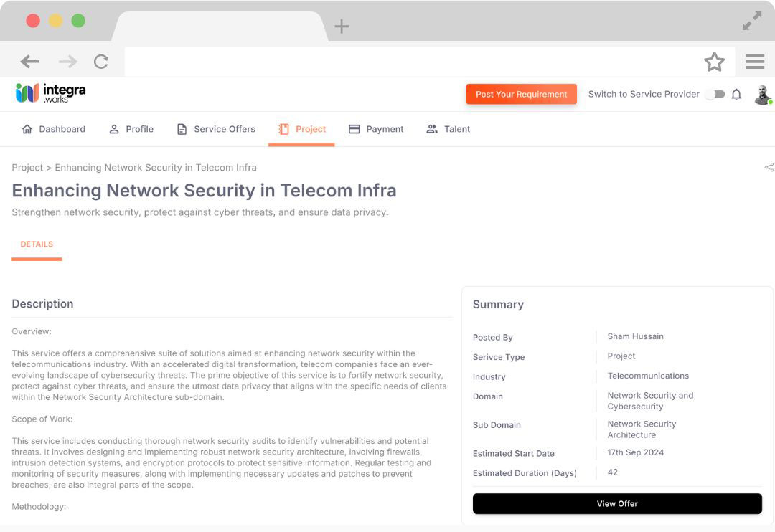Click the browser back arrow
775x532 pixels.
[29, 62]
